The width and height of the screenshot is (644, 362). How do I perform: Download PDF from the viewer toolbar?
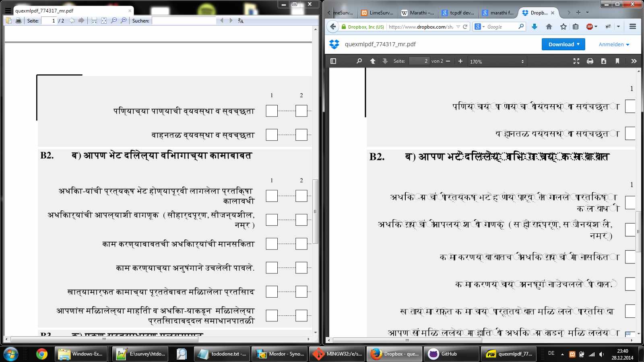[604, 61]
